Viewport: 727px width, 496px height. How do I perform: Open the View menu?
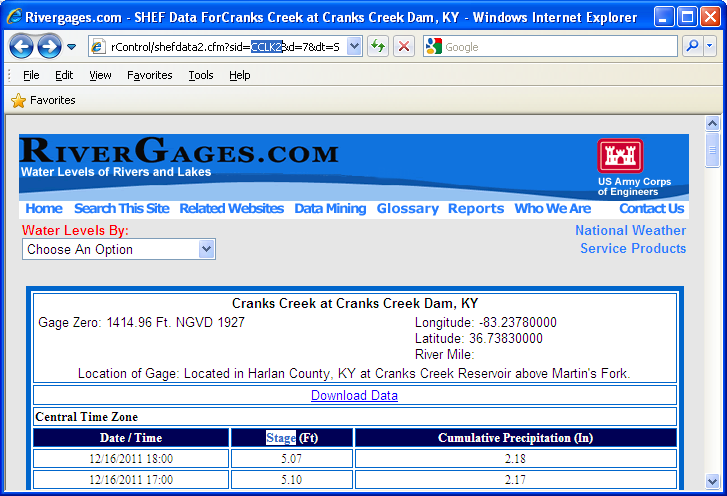(100, 75)
